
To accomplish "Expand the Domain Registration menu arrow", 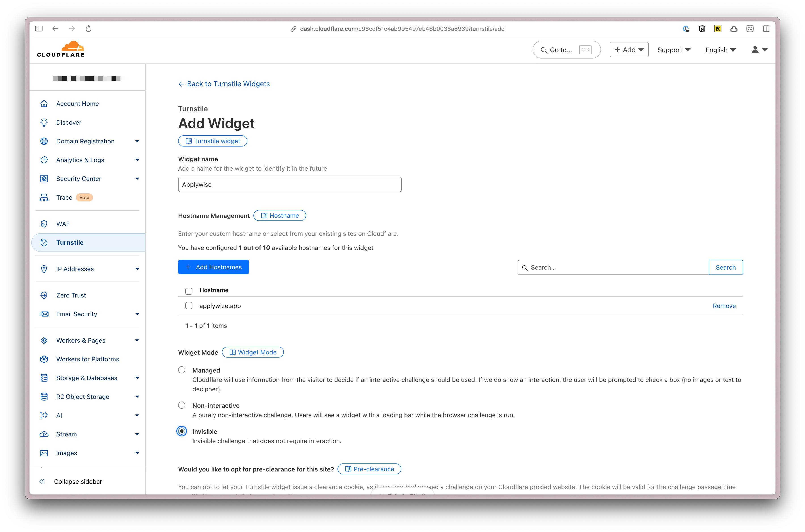I will coord(137,141).
